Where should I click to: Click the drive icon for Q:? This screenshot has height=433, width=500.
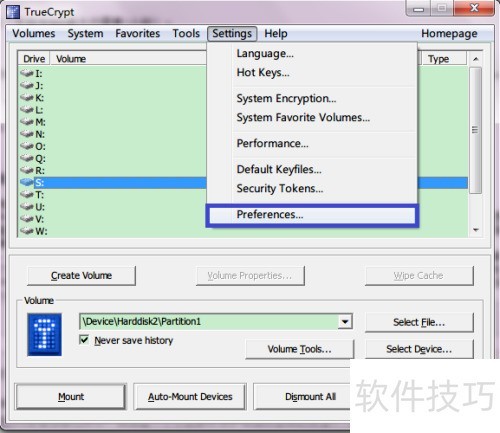point(27,158)
